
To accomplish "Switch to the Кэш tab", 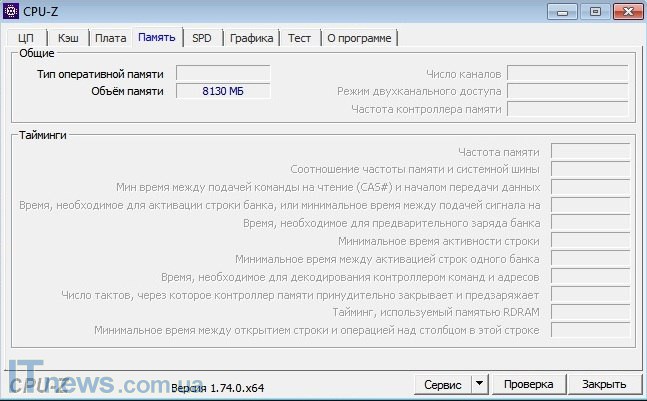I will (68, 38).
